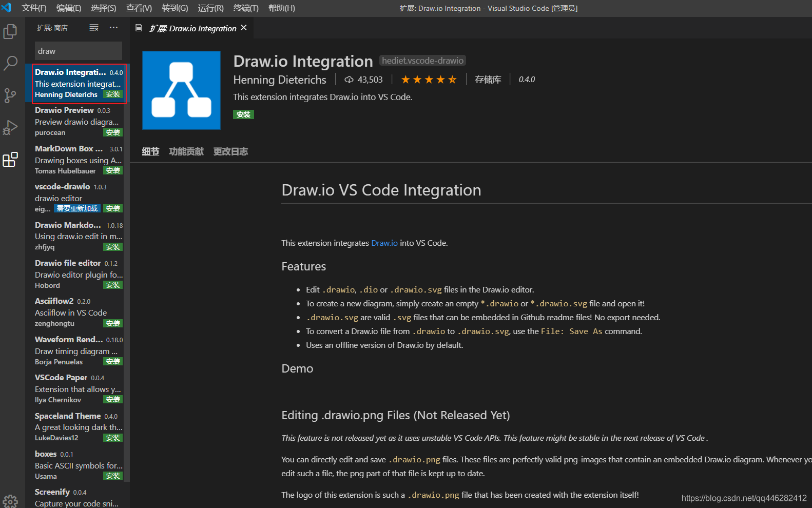
Task: Install the Drawio Markdown extension
Action: coord(113,247)
